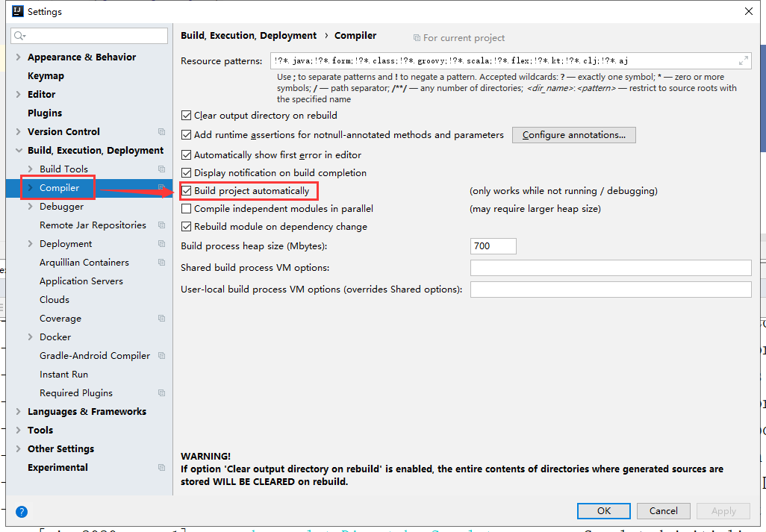Click project-level icon next to Coverage
This screenshot has width=766, height=532.
tap(162, 318)
